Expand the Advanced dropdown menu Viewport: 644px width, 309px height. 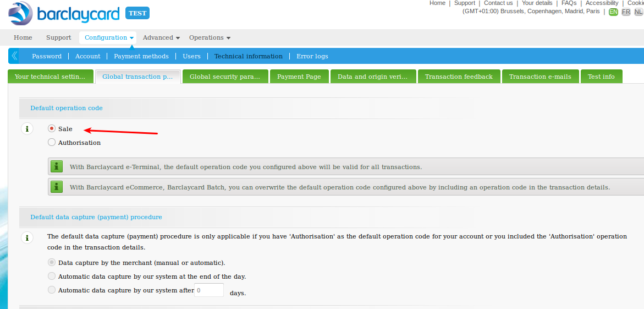[161, 37]
